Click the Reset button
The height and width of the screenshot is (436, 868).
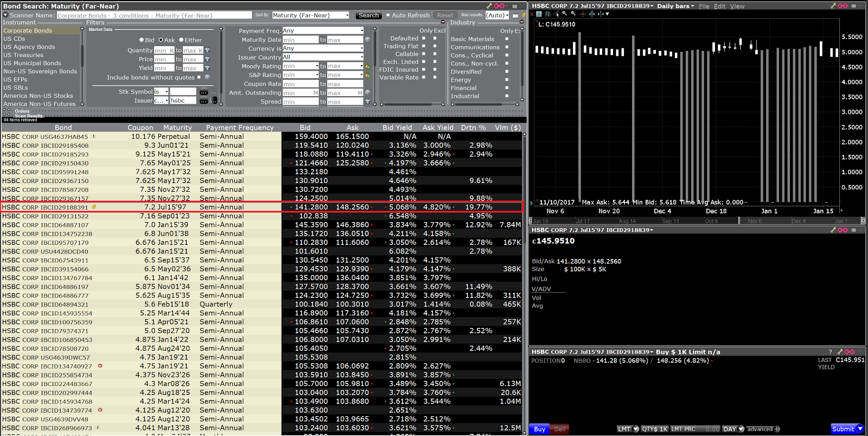[x=445, y=15]
